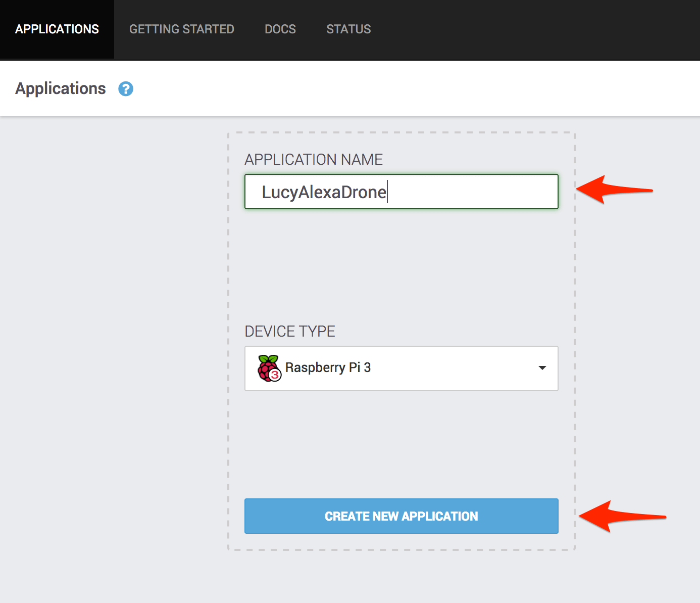The width and height of the screenshot is (700, 603).
Task: Open the Raspberry Pi 3 device selector
Action: [401, 368]
